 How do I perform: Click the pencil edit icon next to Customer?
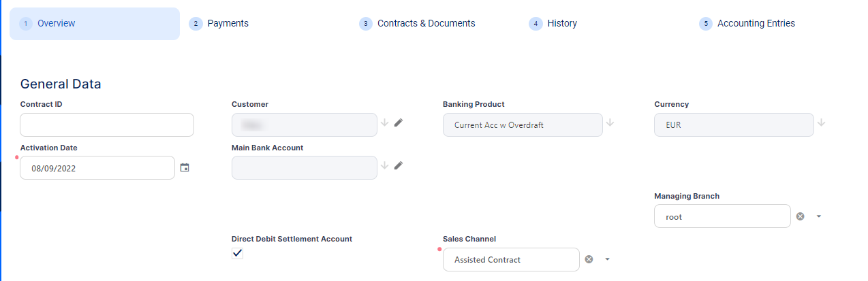tap(399, 122)
